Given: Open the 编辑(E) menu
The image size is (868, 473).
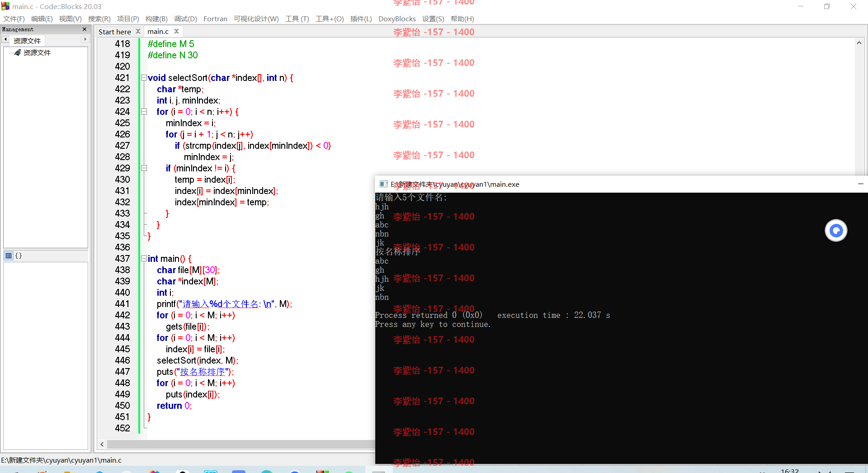Looking at the screenshot, I should tap(42, 19).
